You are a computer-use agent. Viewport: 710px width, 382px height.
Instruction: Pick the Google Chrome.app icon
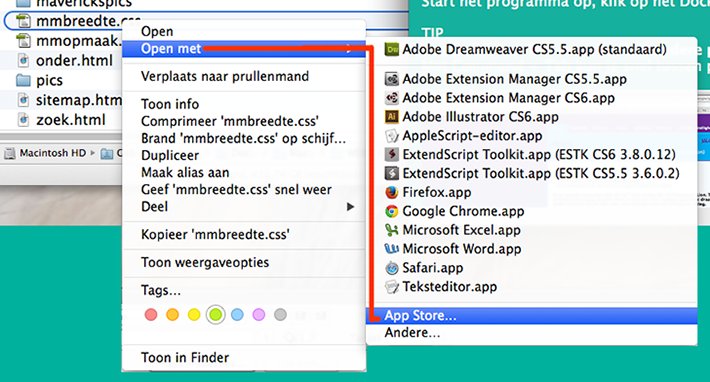click(x=392, y=211)
